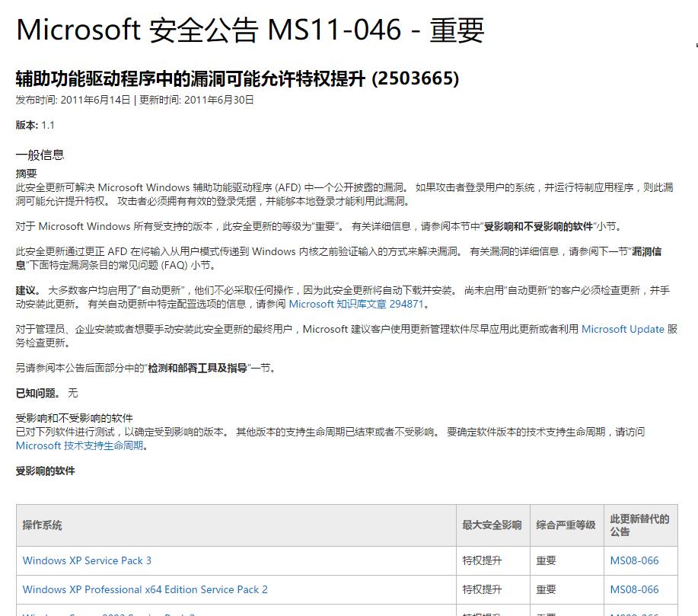This screenshot has width=698, height=616.
Task: Click 重要 in XP Professional x64 row
Action: click(547, 589)
